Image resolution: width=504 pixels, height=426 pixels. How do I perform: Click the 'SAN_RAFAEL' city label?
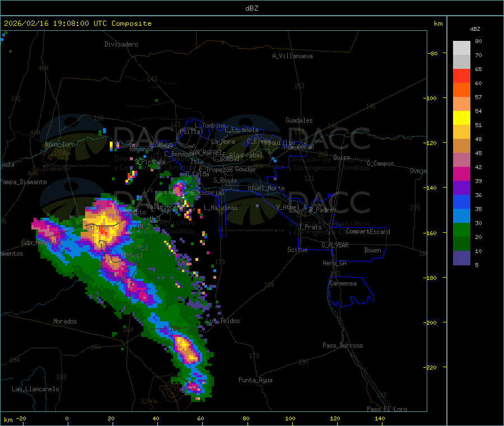[x=206, y=152]
